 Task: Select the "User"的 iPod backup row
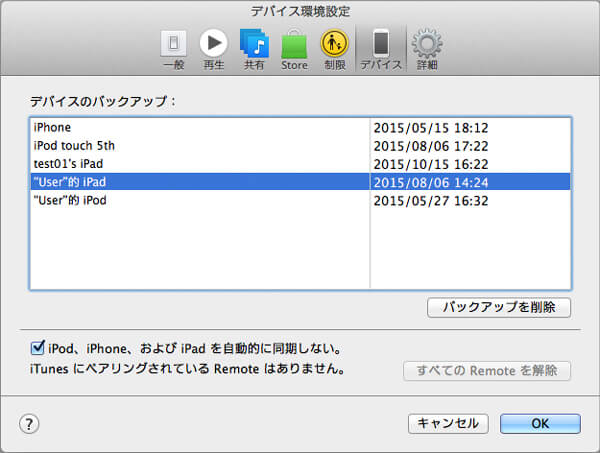[300, 200]
